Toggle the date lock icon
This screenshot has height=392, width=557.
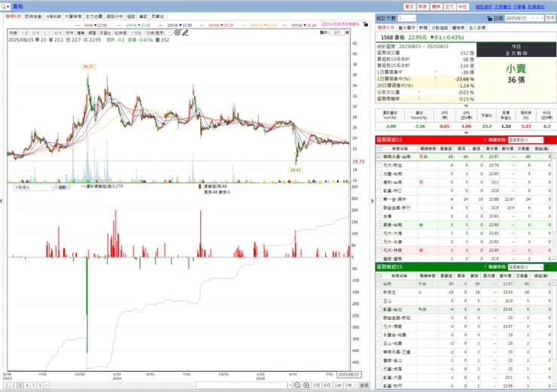[x=489, y=18]
